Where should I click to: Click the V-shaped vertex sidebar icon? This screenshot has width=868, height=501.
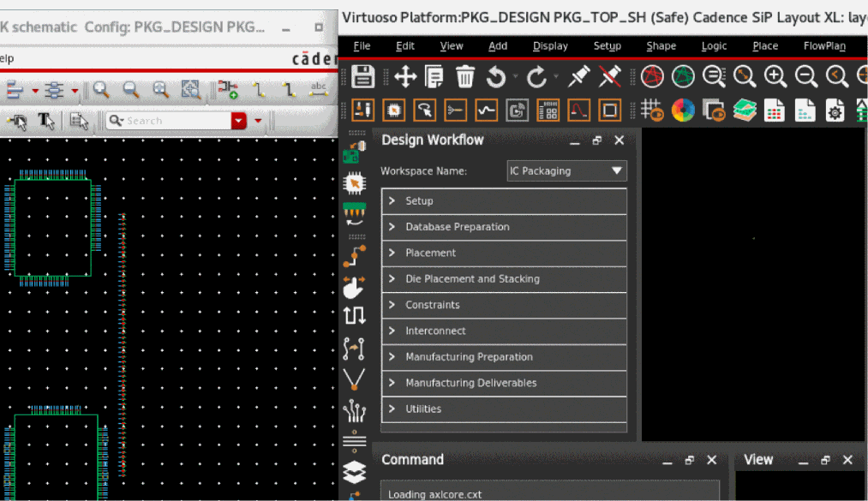(354, 379)
